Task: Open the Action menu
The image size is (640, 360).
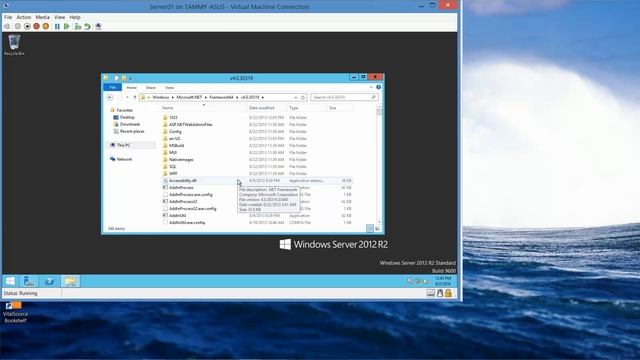Action: coord(24,17)
